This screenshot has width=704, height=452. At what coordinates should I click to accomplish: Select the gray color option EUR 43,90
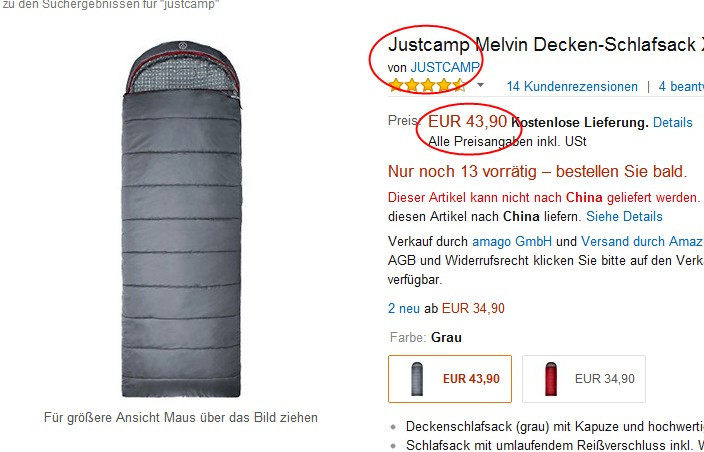click(450, 379)
